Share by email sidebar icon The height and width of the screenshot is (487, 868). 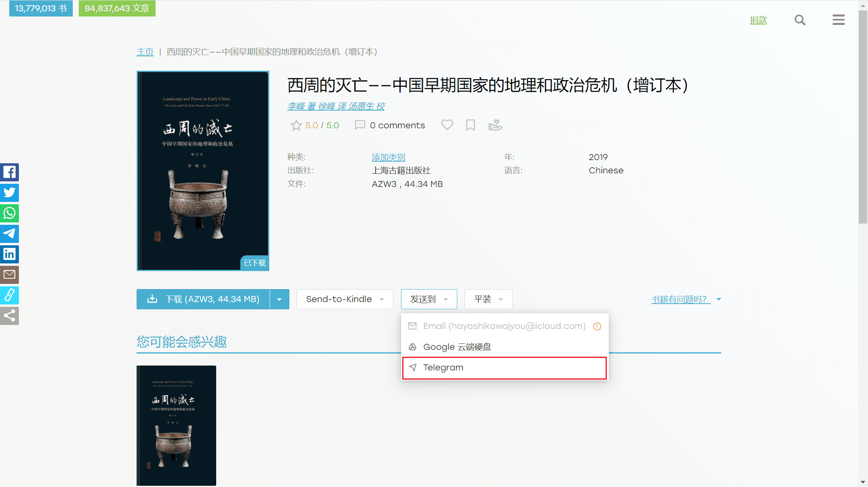(9, 275)
